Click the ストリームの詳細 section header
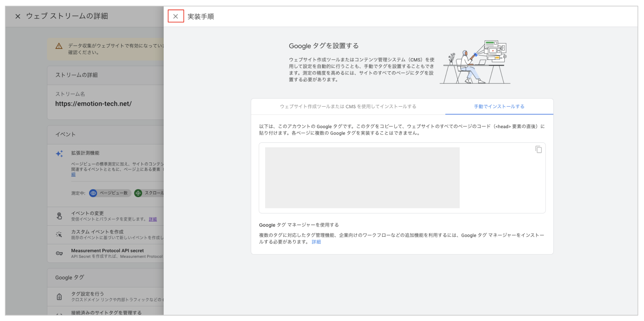Viewport: 644px width, 321px height. pyautogui.click(x=106, y=75)
